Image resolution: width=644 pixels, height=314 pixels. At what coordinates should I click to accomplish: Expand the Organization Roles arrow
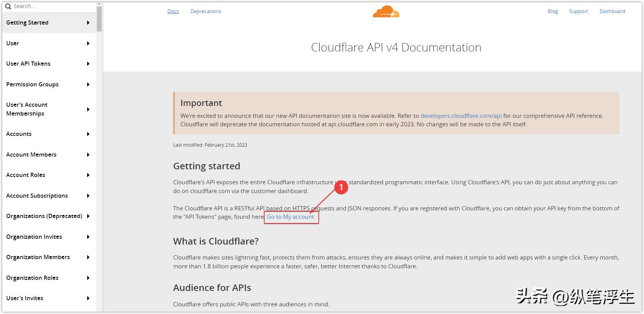[x=88, y=278]
